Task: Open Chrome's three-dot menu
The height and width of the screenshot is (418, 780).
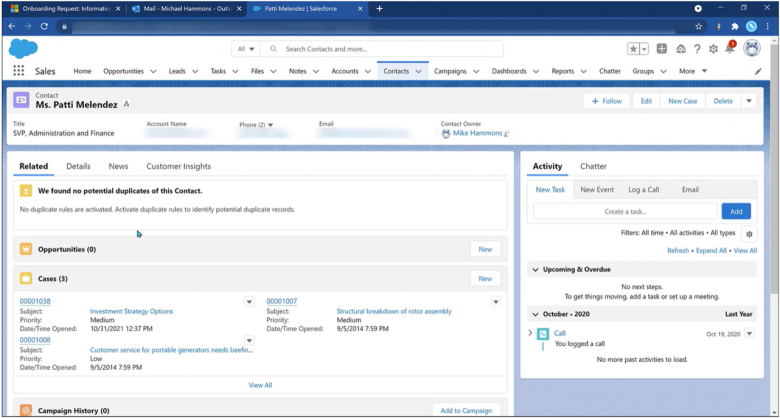Action: [x=768, y=26]
